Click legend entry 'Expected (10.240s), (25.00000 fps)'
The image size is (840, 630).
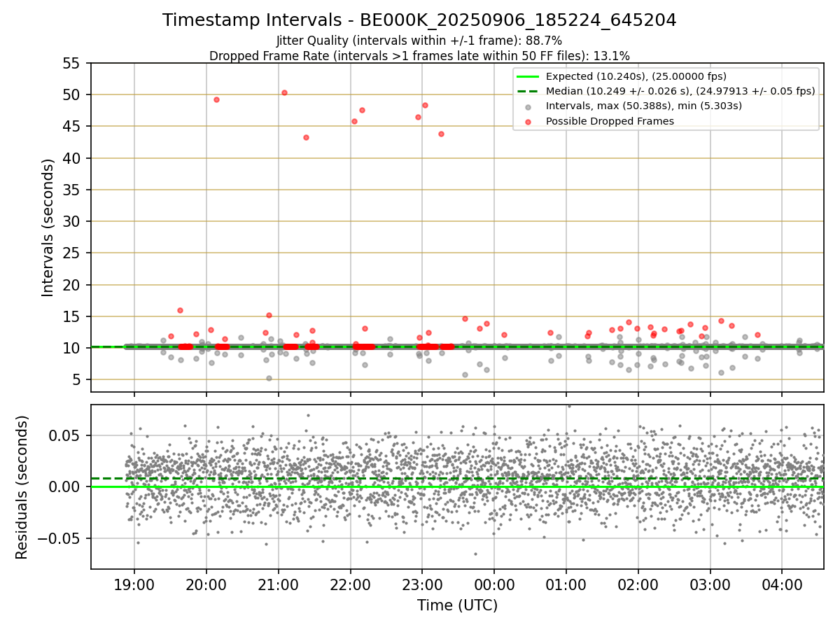(636, 76)
